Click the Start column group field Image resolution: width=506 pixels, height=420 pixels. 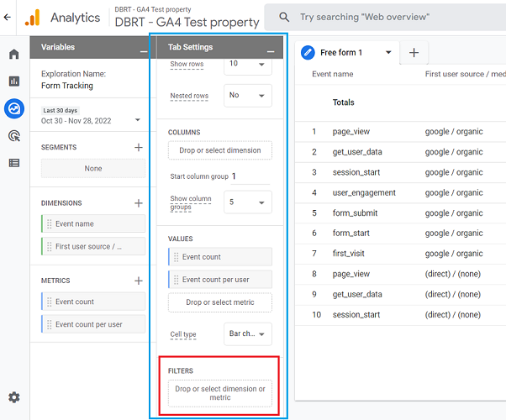[x=250, y=176]
